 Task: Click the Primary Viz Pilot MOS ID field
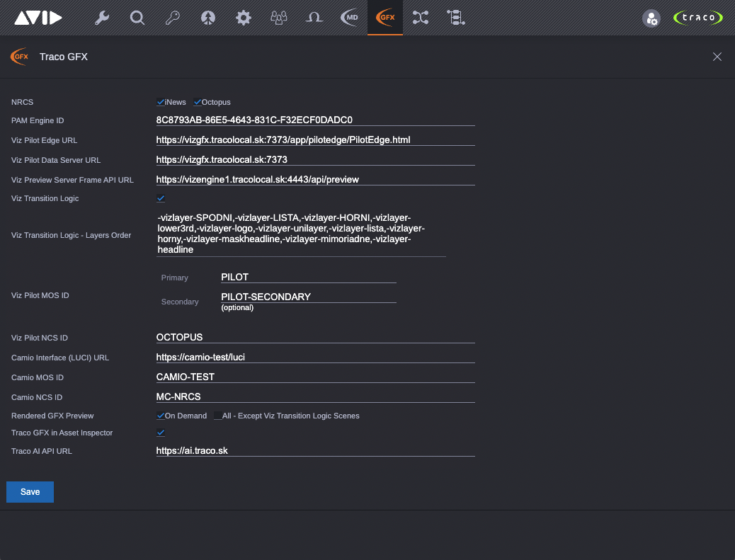point(309,277)
